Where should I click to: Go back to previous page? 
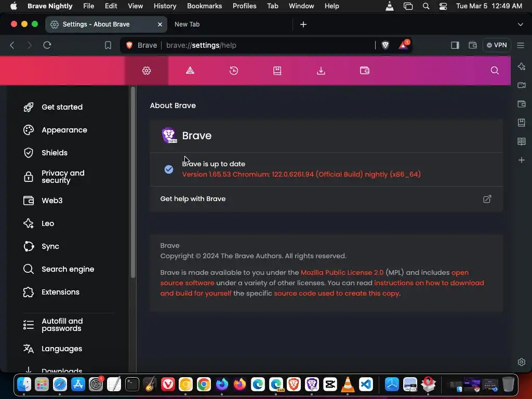point(12,45)
